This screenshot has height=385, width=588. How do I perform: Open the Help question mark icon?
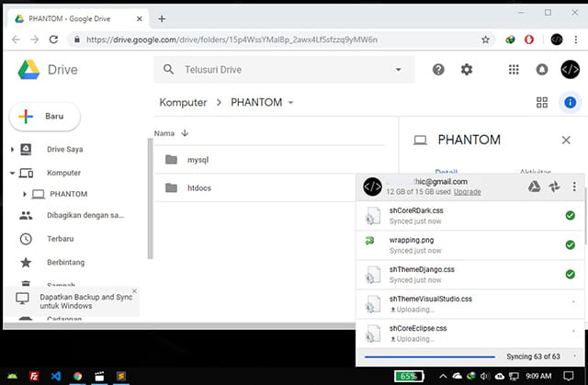(438, 70)
